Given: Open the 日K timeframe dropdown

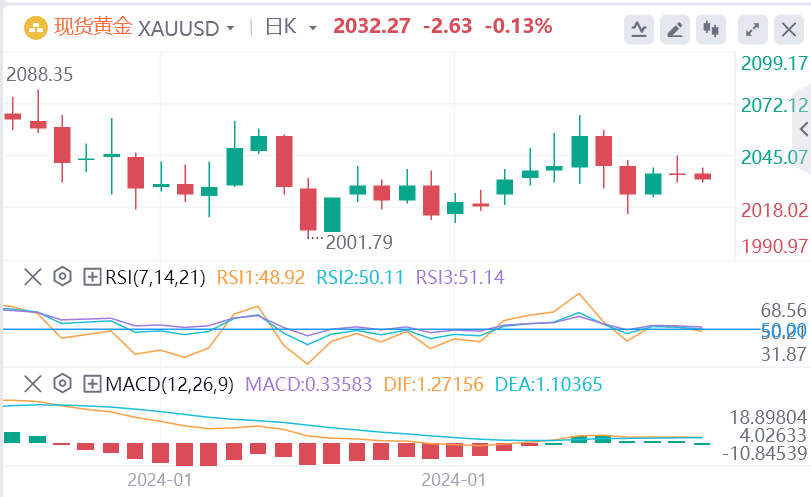Looking at the screenshot, I should tap(291, 27).
